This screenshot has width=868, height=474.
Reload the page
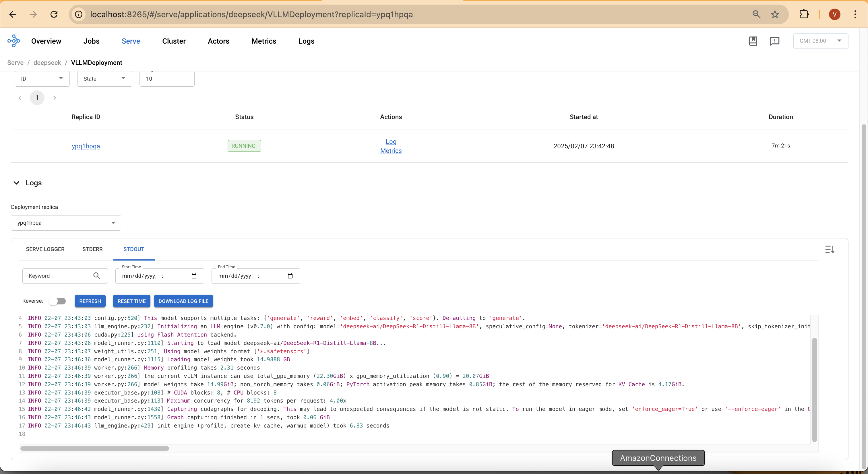click(x=54, y=14)
